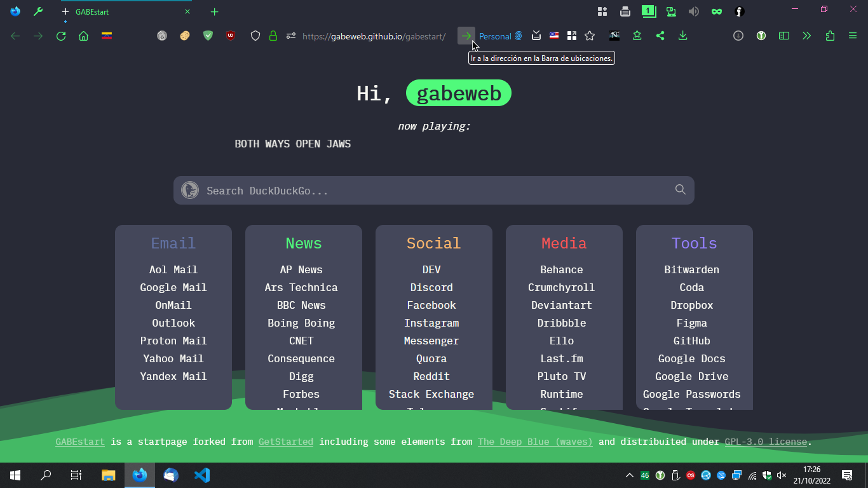Open the Bitwarden link

click(x=692, y=269)
